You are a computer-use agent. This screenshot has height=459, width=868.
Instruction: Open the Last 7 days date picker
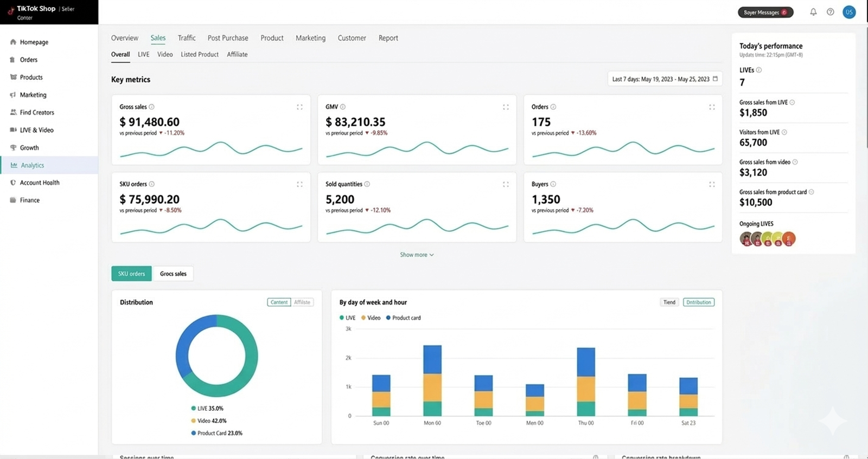click(x=660, y=79)
